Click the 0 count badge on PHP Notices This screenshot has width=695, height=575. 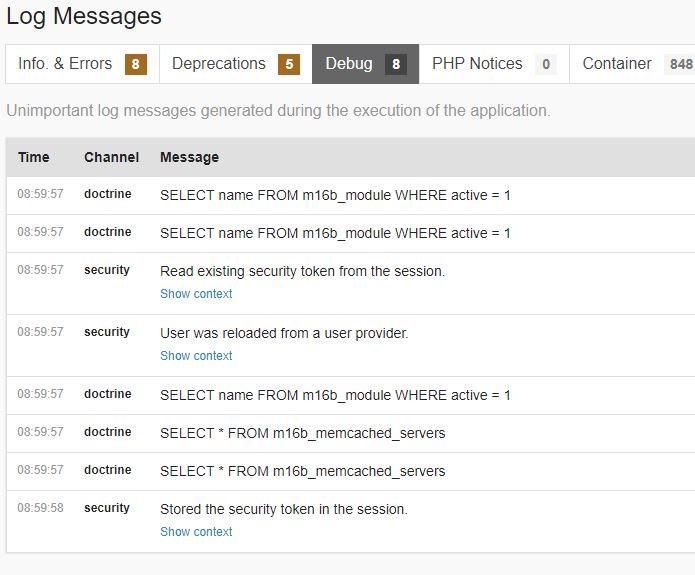click(x=545, y=65)
